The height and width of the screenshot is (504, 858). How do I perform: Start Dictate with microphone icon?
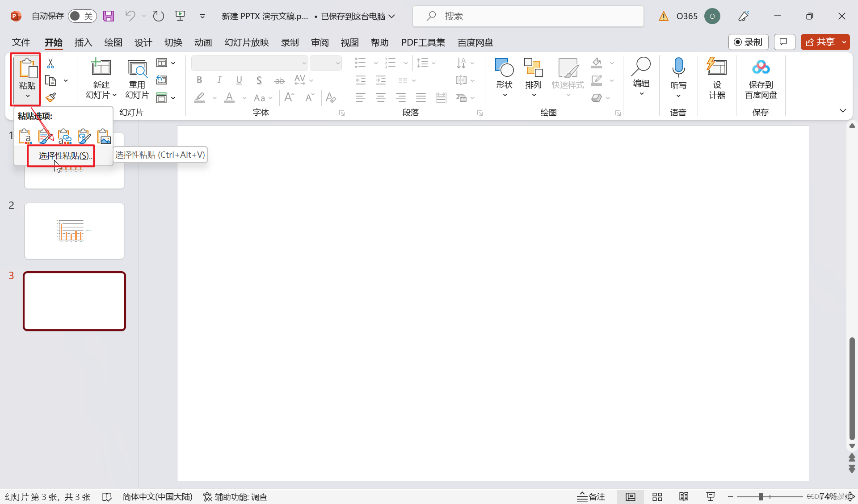pyautogui.click(x=678, y=67)
